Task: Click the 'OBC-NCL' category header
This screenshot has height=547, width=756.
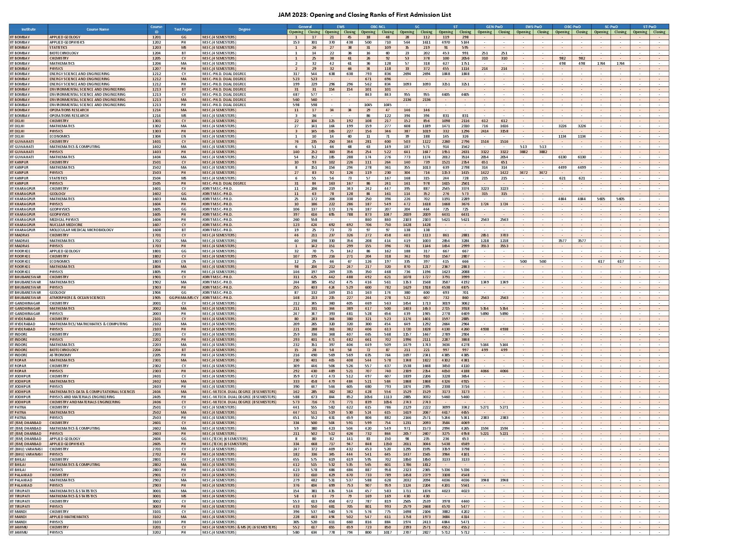Action: click(378, 27)
